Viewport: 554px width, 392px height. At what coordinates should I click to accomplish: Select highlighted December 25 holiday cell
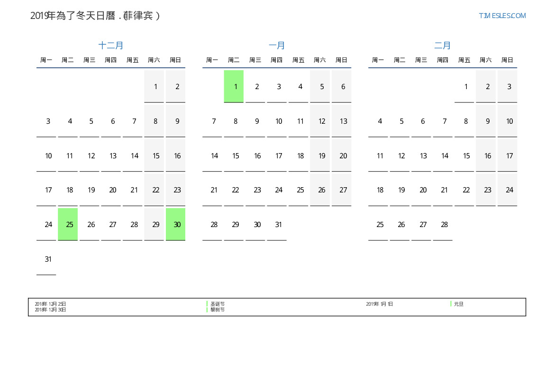pos(68,224)
